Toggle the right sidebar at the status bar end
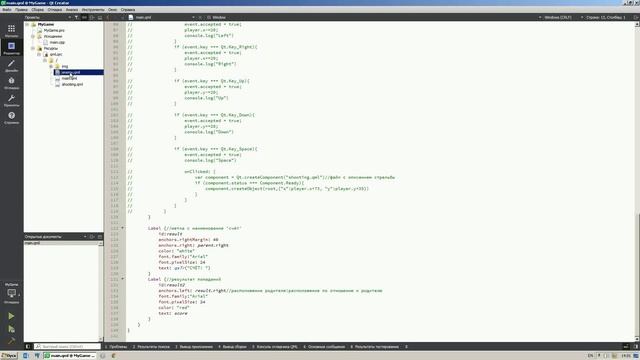 pyautogui.click(x=636, y=347)
